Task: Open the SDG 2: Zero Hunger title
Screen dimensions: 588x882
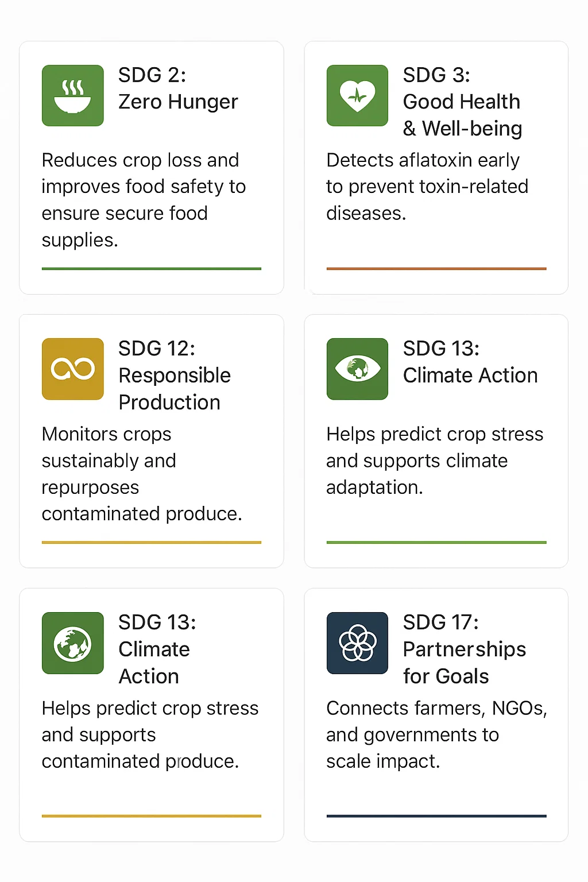Action: 178,88
